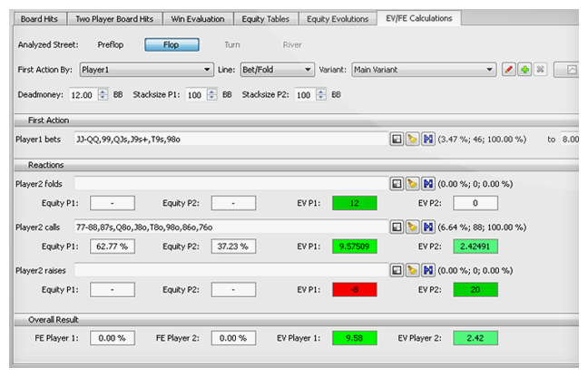Decrease Deadmoney value with down arrow
The image size is (588, 377).
tap(103, 98)
